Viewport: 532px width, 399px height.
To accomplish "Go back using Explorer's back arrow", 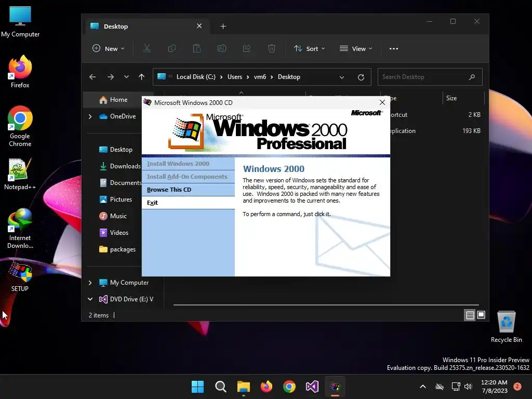I will pos(92,77).
